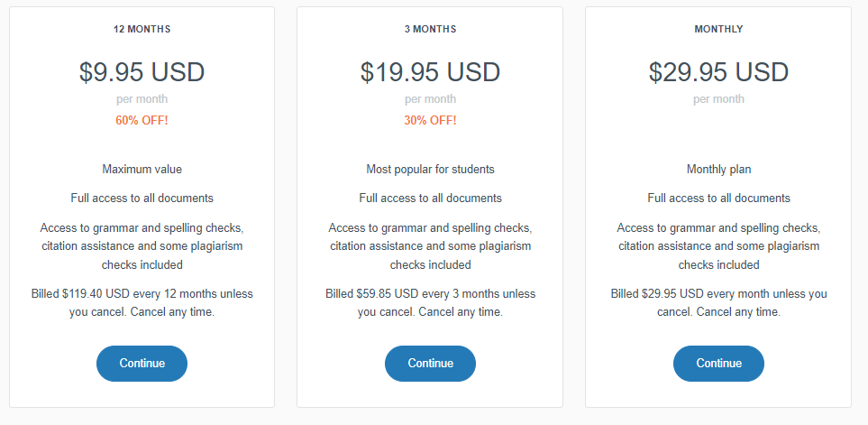The image size is (868, 425).
Task: Click the 30% OFF! discount label
Action: [x=430, y=120]
